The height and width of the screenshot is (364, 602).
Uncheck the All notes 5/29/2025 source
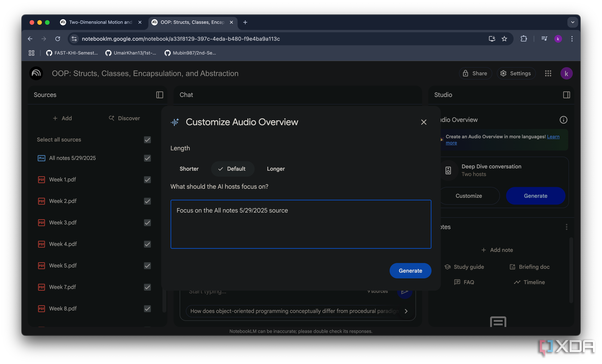[x=147, y=158]
